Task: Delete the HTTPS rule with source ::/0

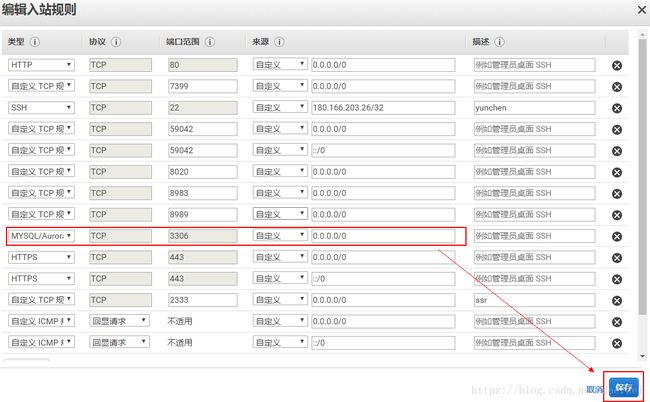Action: coord(617,279)
